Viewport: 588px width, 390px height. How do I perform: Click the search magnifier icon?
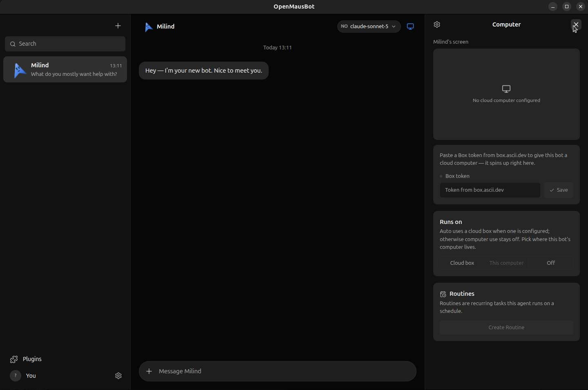pos(13,44)
